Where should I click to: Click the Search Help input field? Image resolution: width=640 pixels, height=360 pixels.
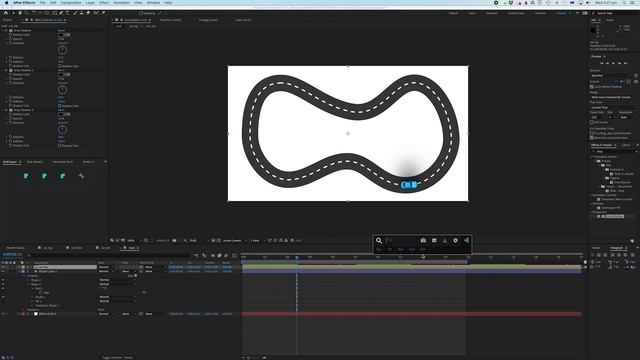pos(614,13)
